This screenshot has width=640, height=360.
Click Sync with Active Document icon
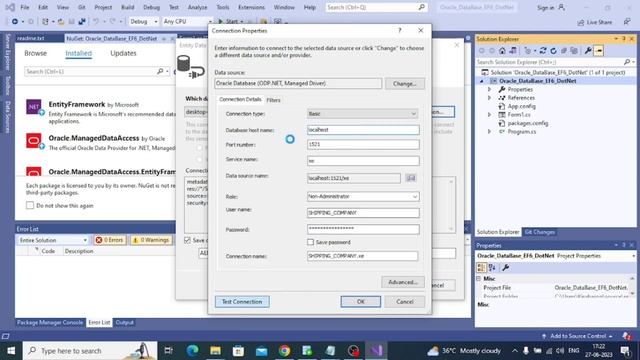click(543, 51)
